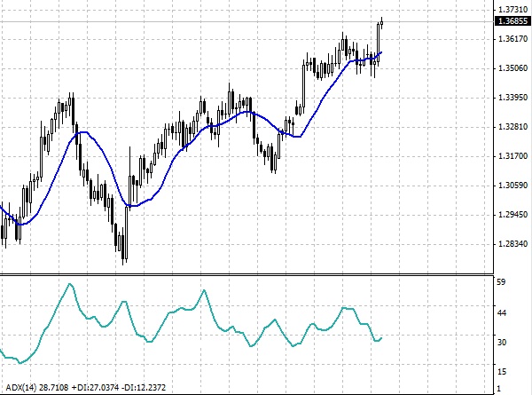Click the -DI:12.2372 value in the ADX label

pyautogui.click(x=145, y=387)
